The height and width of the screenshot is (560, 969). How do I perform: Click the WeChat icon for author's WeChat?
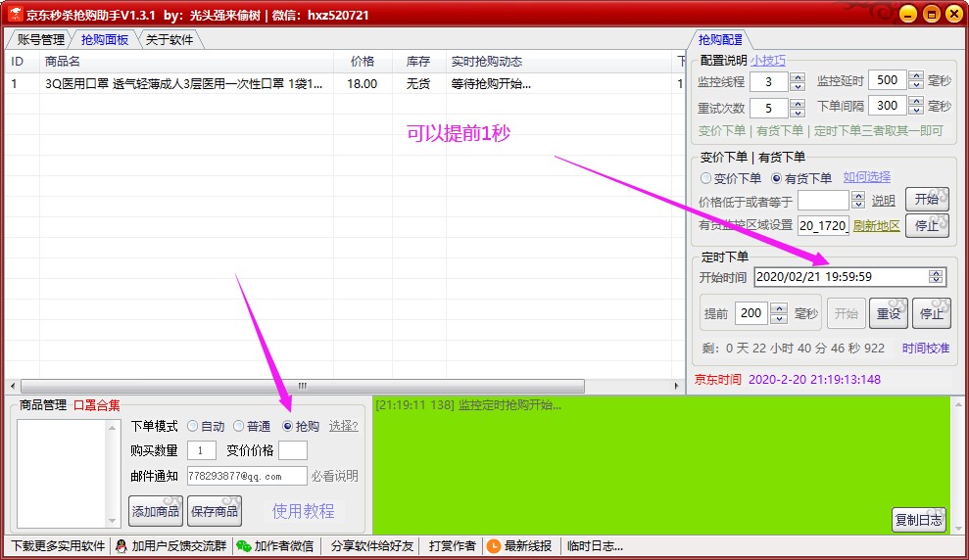[244, 545]
